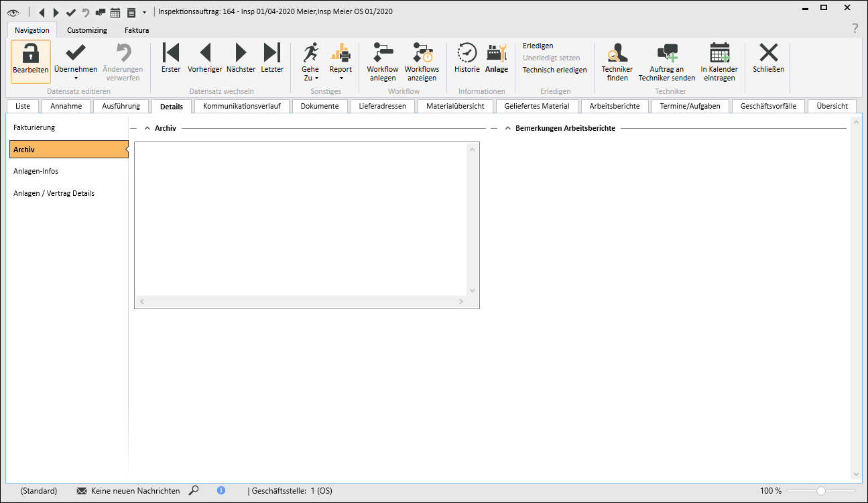
Task: Click Workflows anzeigen
Action: [422, 61]
